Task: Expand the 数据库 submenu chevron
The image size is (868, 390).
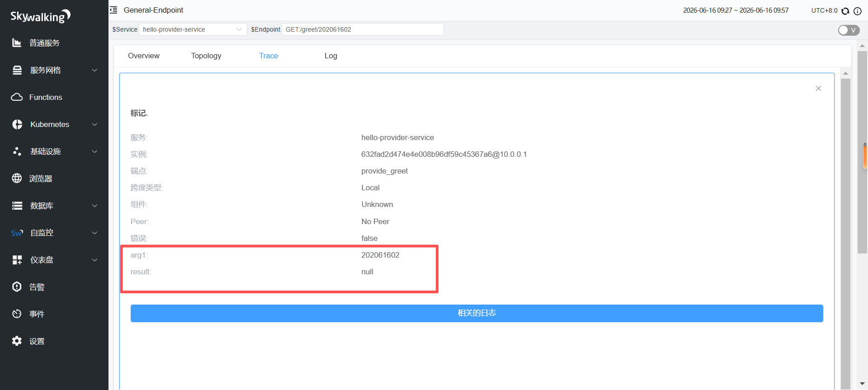Action: (x=94, y=206)
